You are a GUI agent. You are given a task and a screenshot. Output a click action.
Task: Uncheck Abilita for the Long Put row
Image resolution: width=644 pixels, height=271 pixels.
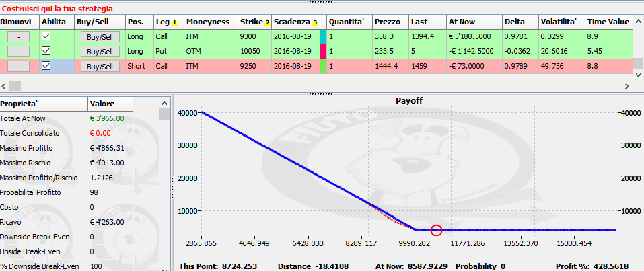(x=46, y=51)
